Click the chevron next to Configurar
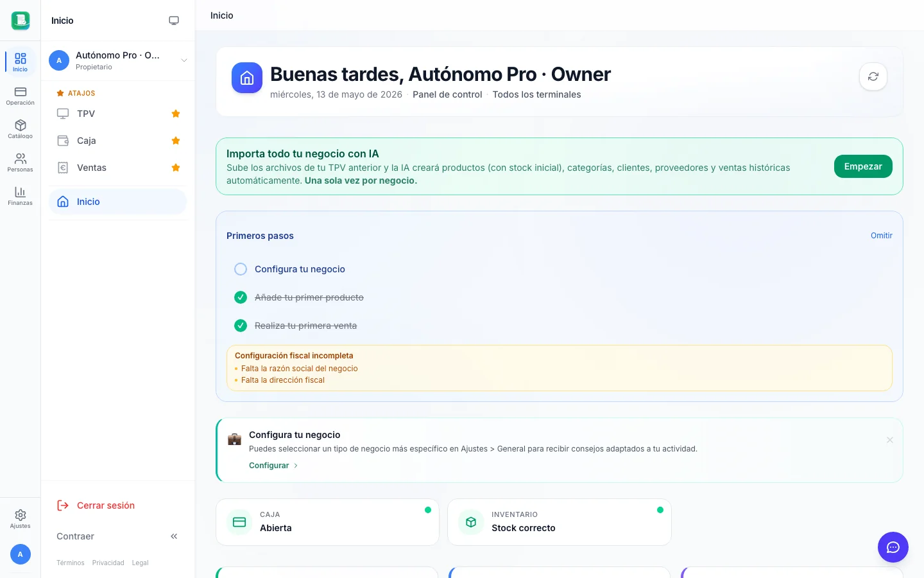The width and height of the screenshot is (924, 578). [296, 466]
